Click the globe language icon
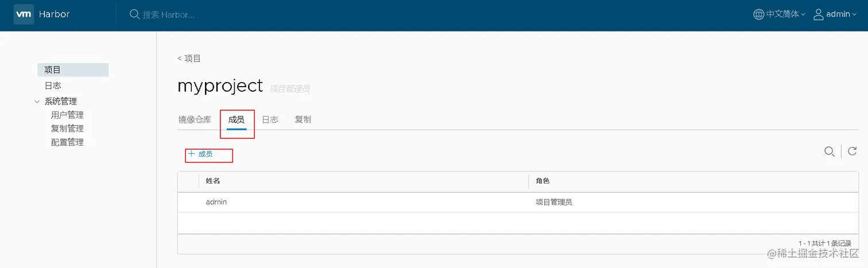The height and width of the screenshot is (268, 868). coord(758,14)
